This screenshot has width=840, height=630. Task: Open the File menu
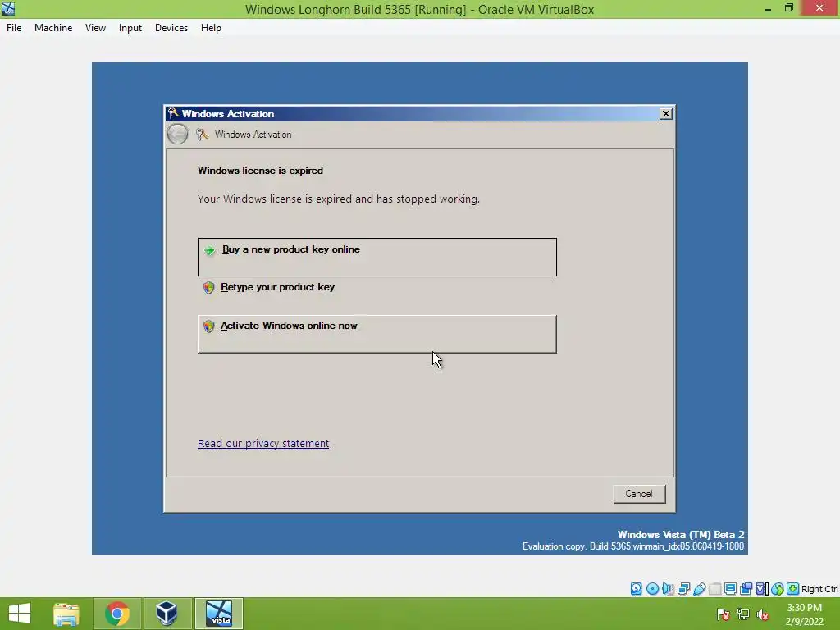(14, 28)
